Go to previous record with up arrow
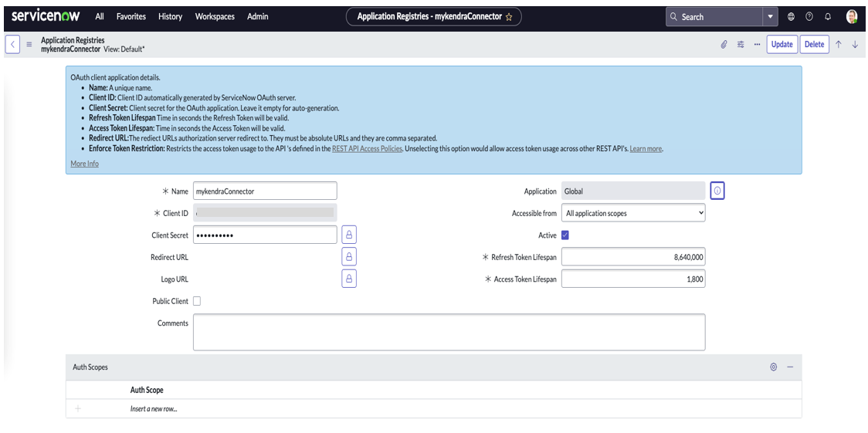Viewport: 868px width, 433px height. point(839,44)
